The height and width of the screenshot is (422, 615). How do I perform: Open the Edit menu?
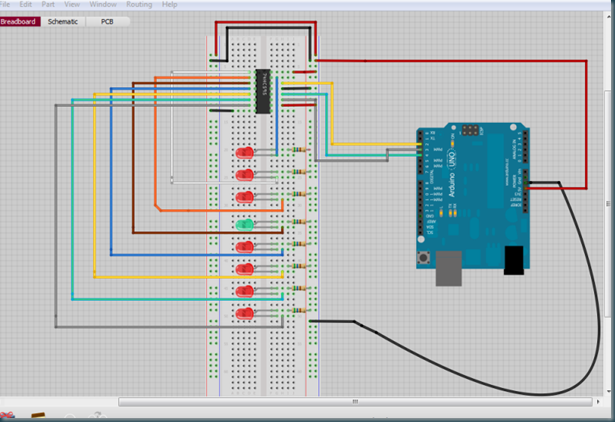(x=25, y=4)
